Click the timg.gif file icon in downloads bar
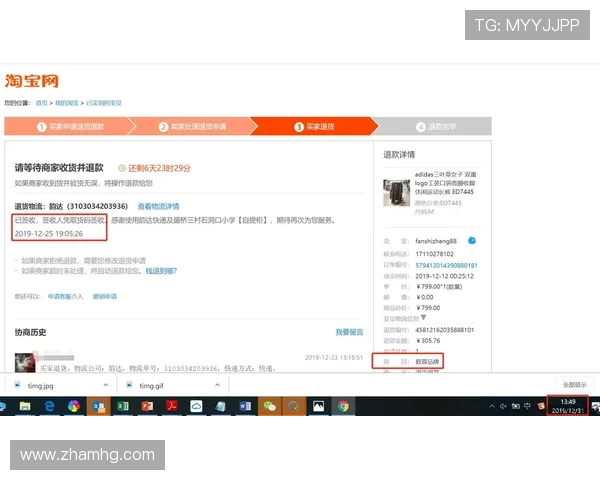This screenshot has width=600, height=480. point(129,385)
